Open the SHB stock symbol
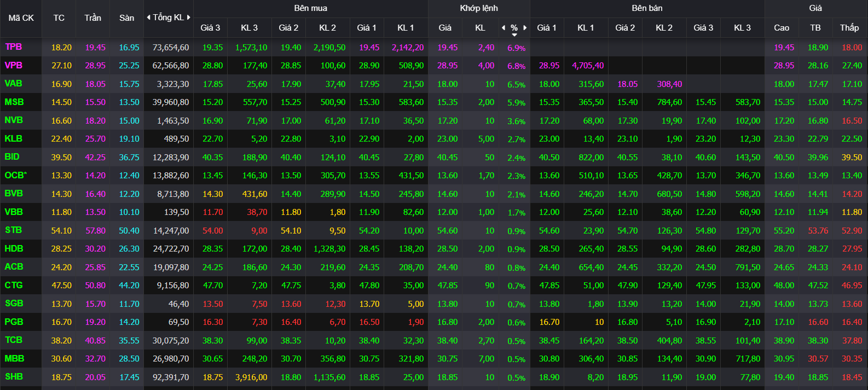This screenshot has height=390, width=868. (14, 377)
